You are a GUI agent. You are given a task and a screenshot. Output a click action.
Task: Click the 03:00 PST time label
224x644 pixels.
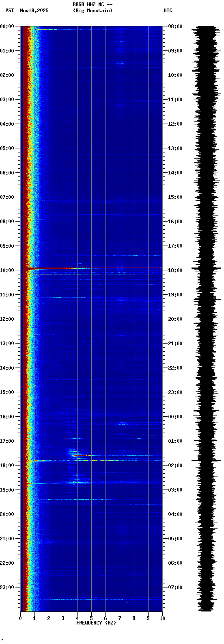coord(7,100)
